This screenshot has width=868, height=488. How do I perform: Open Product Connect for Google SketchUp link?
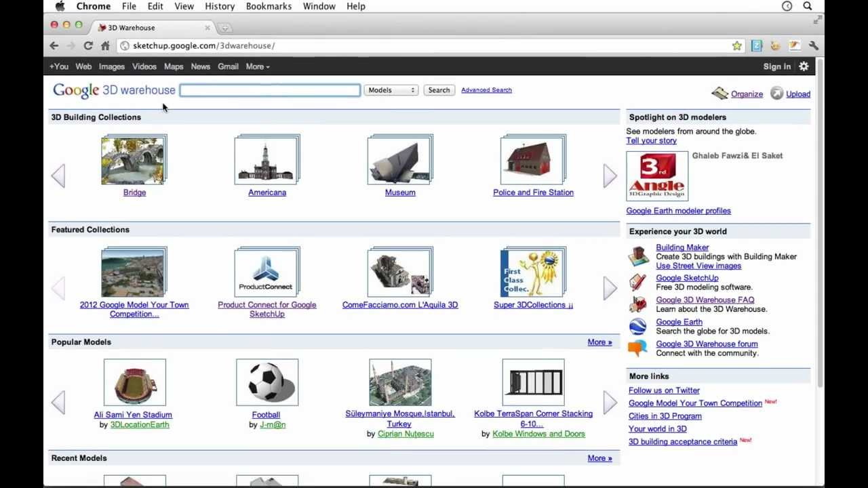coord(267,309)
